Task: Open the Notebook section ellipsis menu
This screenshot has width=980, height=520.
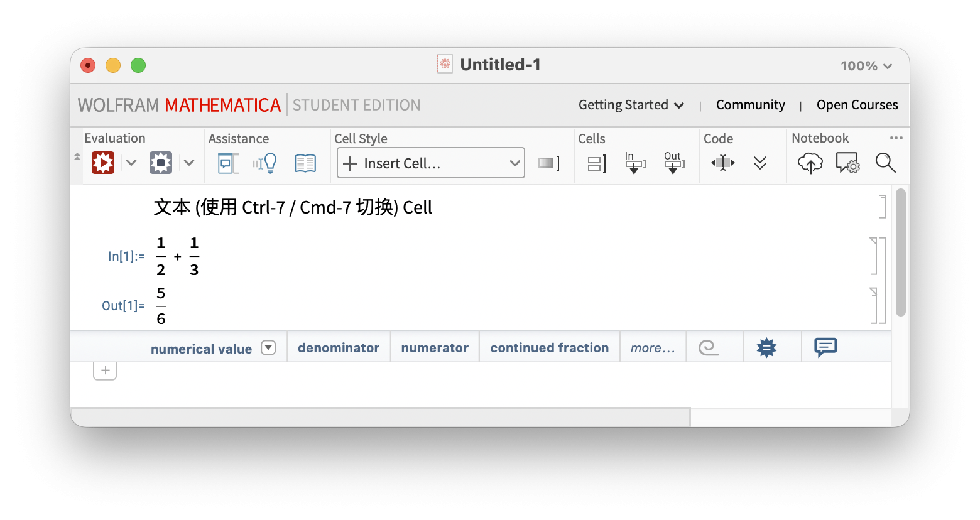Action: pyautogui.click(x=896, y=138)
